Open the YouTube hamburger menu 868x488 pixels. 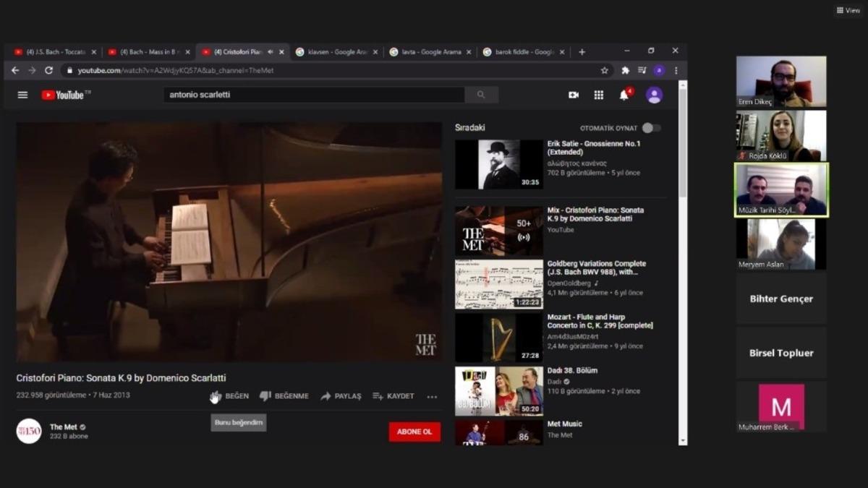[22, 95]
